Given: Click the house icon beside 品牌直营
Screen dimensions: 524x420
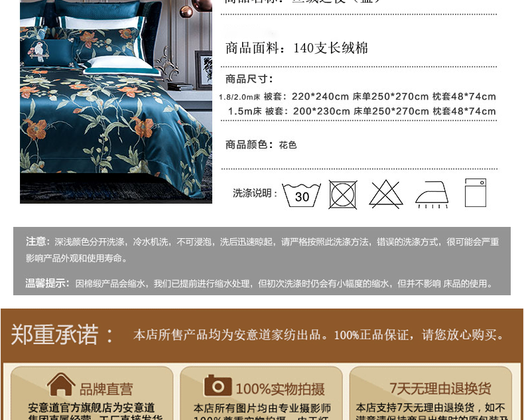Looking at the screenshot, I should coord(61,385).
